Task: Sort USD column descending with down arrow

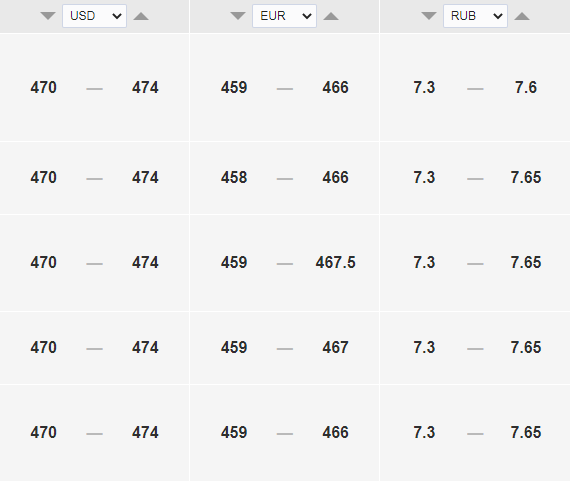Action: [48, 16]
